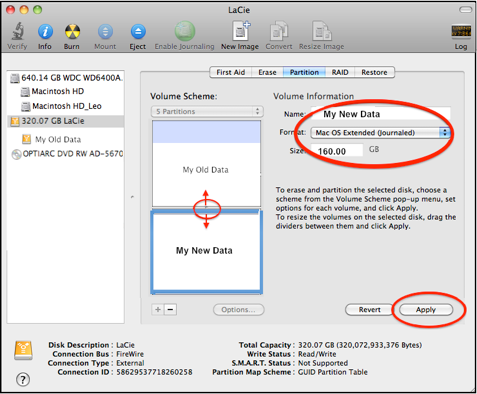This screenshot has width=477, height=394.
Task: Click the Verify microscope icon
Action: click(17, 31)
